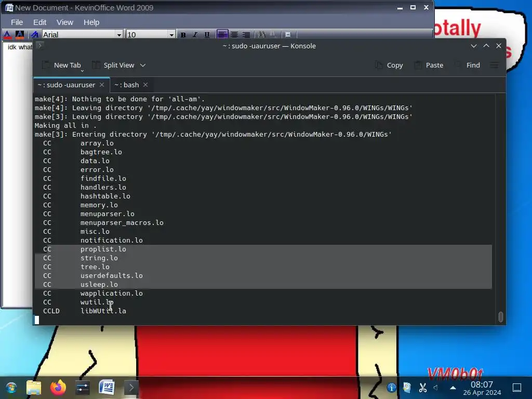Image resolution: width=532 pixels, height=399 pixels.
Task: Open the font size 10 dropdown
Action: 171,35
